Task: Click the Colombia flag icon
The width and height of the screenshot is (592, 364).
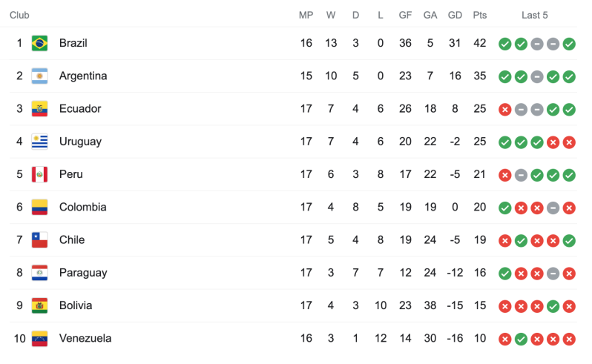Action: tap(39, 207)
